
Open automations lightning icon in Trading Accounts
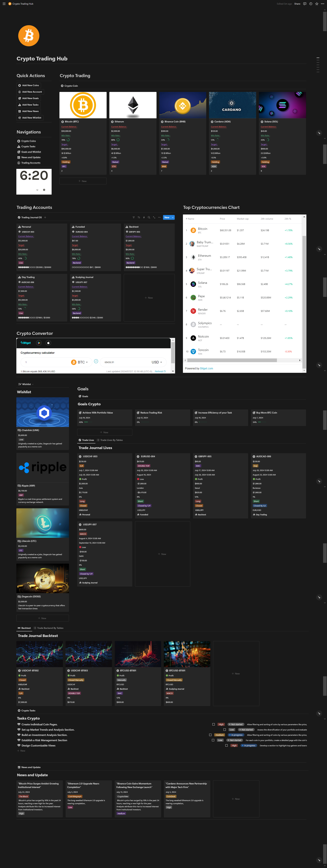pos(144,217)
